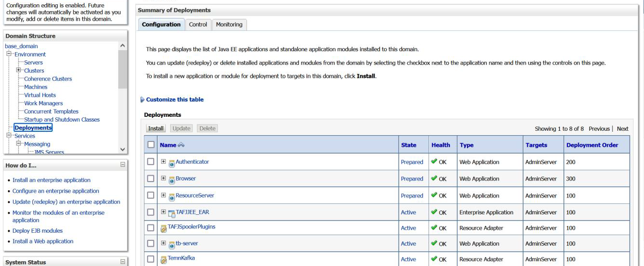
Task: Tick the checkbox for Authenticator deployment
Action: [x=151, y=162]
